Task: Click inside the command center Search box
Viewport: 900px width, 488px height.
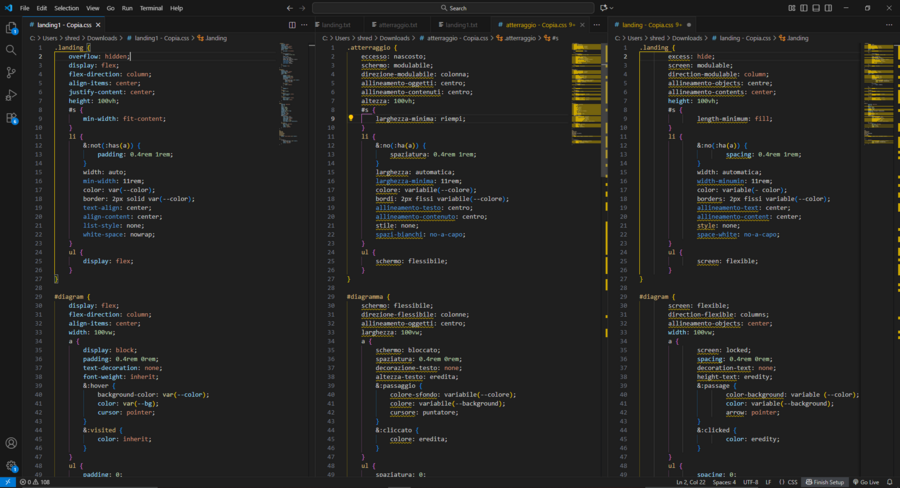Action: tap(453, 8)
